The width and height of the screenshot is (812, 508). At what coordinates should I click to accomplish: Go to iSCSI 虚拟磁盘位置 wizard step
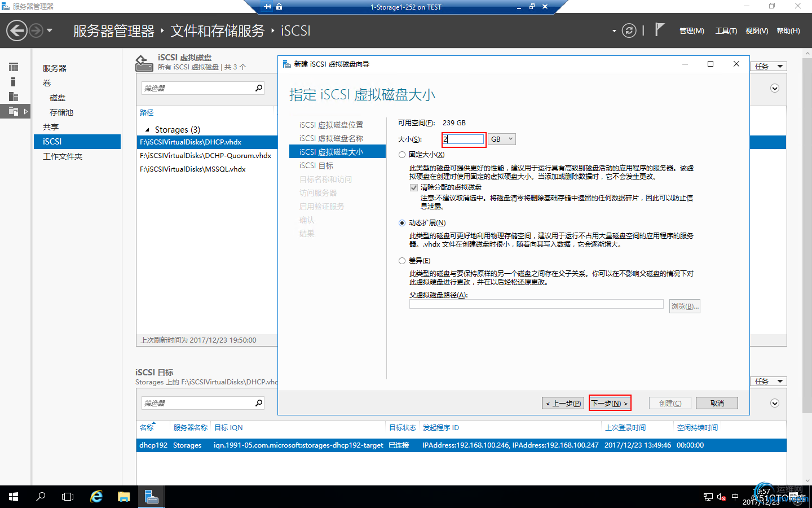pyautogui.click(x=332, y=125)
